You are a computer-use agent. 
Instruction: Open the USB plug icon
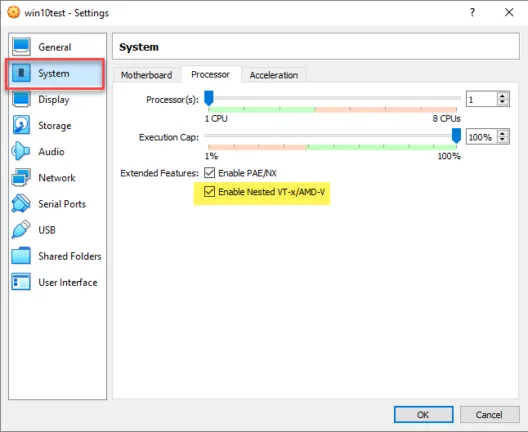[x=21, y=230]
